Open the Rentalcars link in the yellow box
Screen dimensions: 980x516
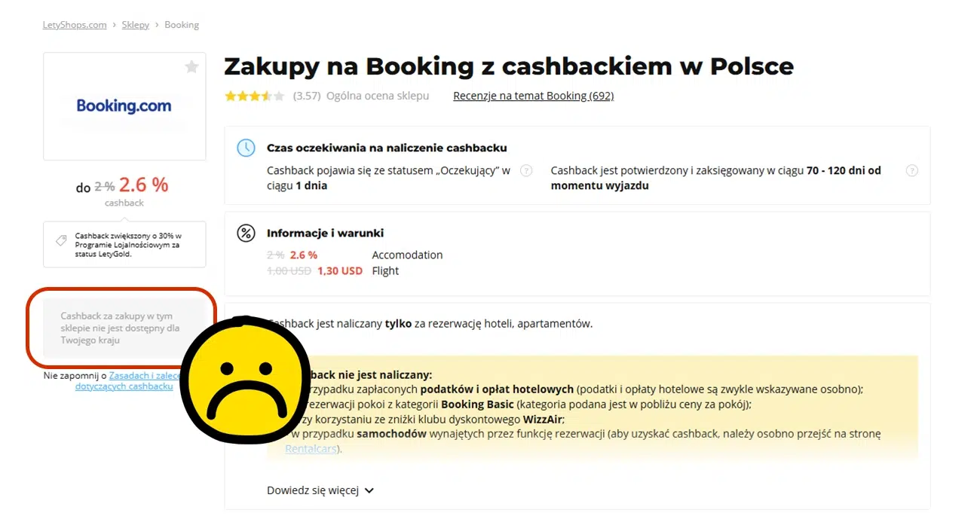(310, 448)
